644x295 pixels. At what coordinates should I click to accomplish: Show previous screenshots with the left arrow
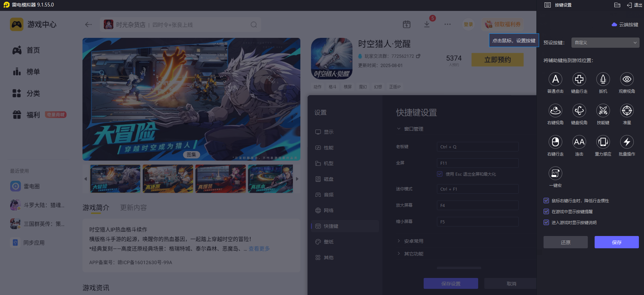(x=85, y=179)
